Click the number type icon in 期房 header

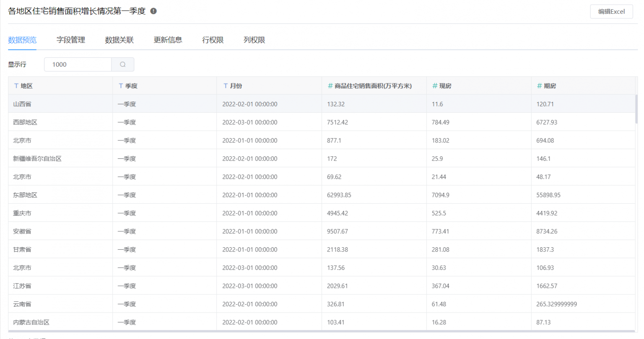point(539,86)
